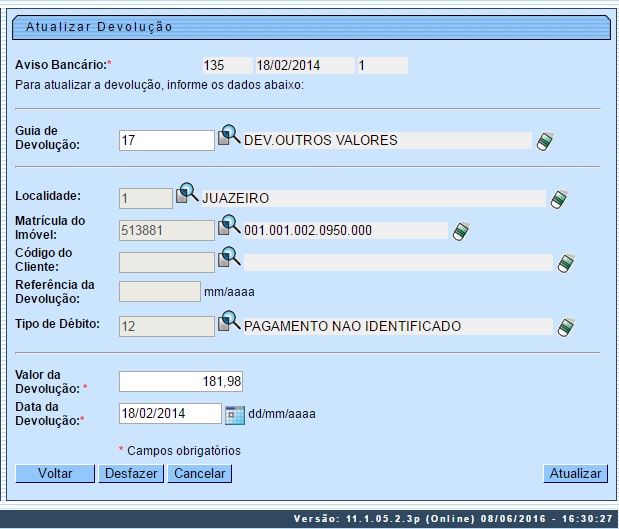Open the Tipo de Débito search lookup

(230, 323)
